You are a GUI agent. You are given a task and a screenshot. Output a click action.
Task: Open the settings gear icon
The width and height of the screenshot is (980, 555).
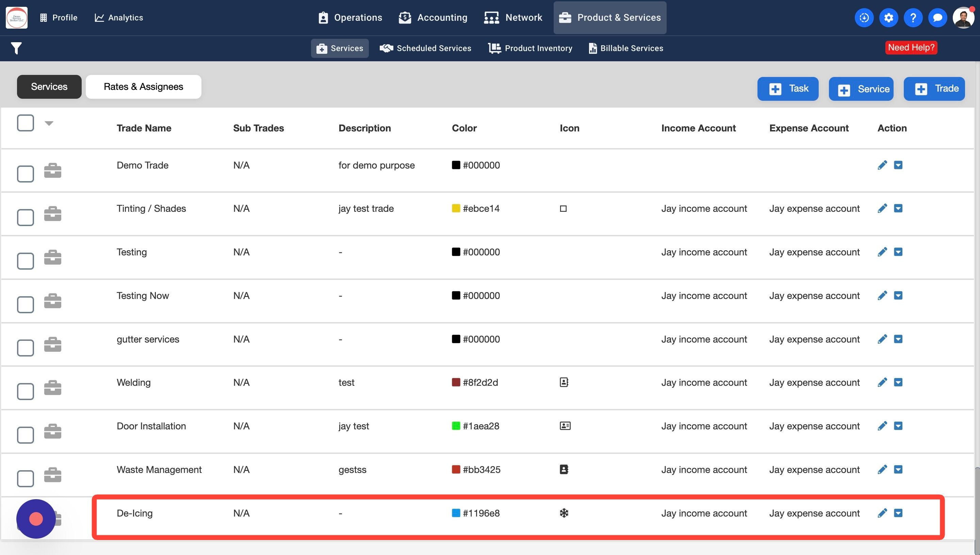(888, 17)
